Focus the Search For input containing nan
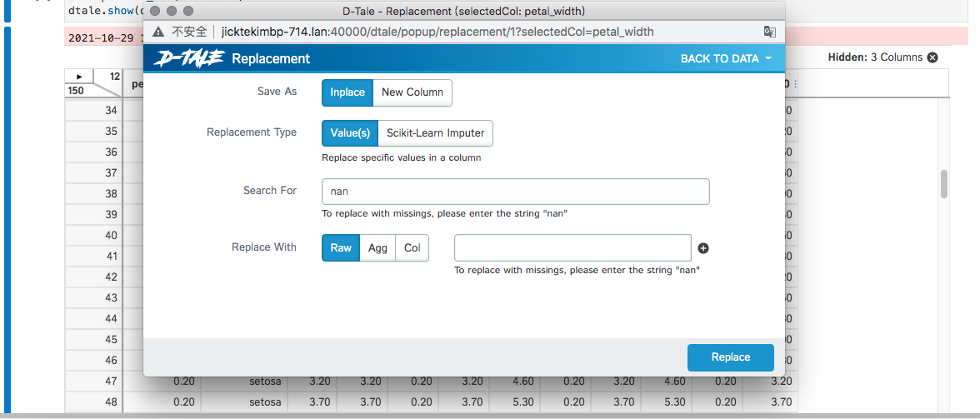This screenshot has width=980, height=419. click(516, 192)
